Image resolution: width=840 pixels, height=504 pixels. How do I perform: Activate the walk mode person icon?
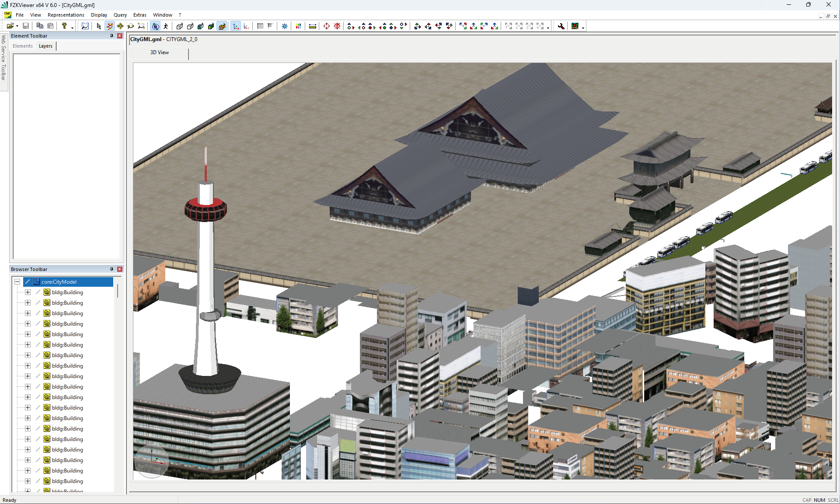[x=166, y=26]
